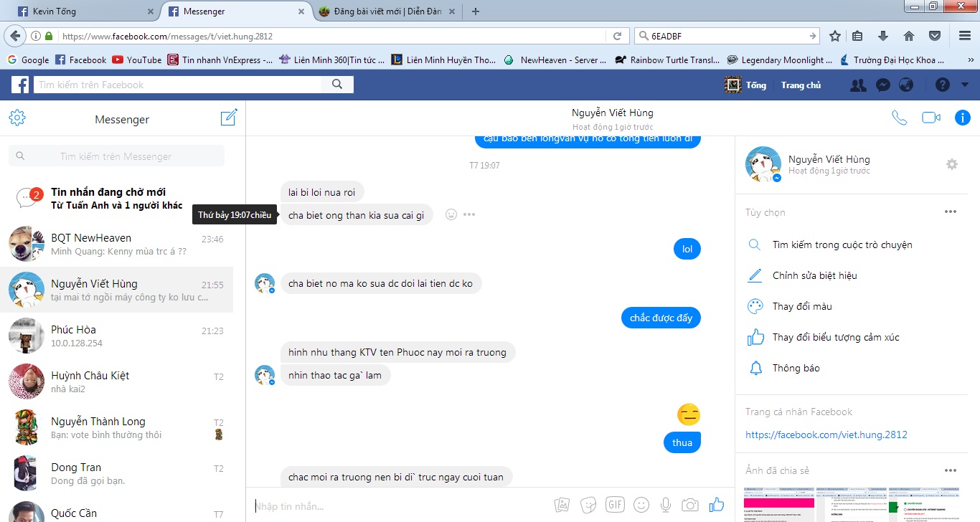Go to Tống profile in Facebook bar
This screenshot has height=522, width=980.
(745, 85)
